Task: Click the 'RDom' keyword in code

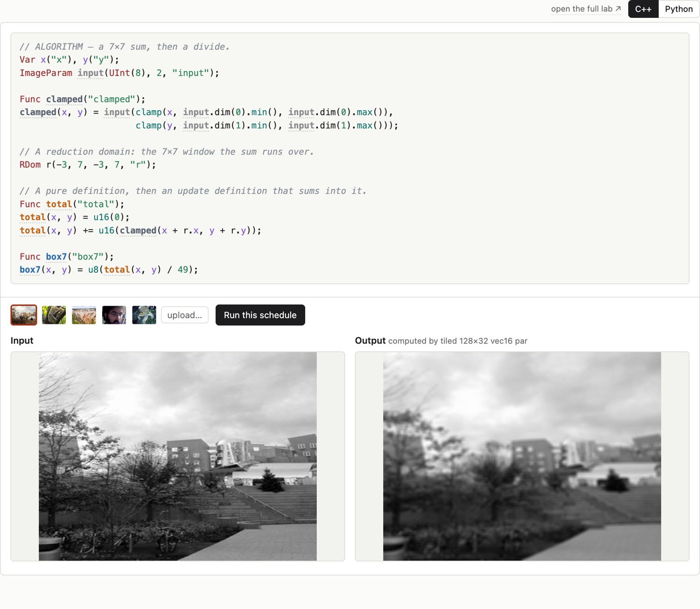Action: [x=30, y=165]
